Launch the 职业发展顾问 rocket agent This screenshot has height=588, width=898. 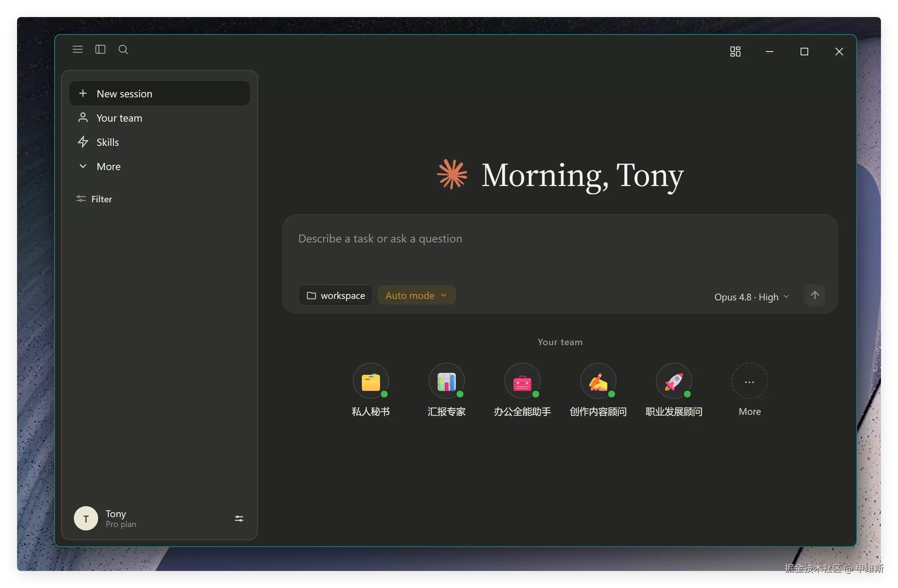(x=674, y=381)
